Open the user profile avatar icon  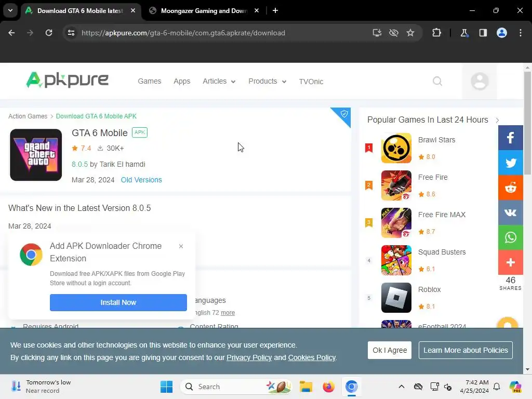coord(480,82)
